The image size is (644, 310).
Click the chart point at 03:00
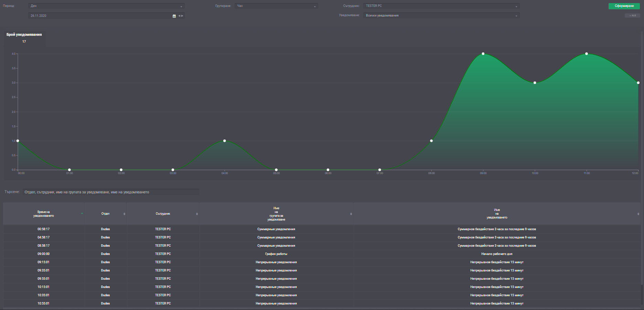pos(173,170)
